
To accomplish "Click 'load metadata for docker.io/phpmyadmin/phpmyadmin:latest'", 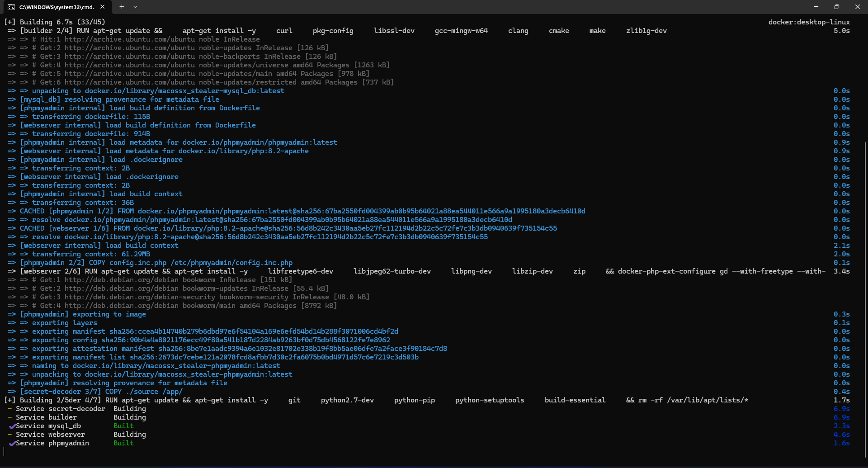I will click(x=172, y=142).
